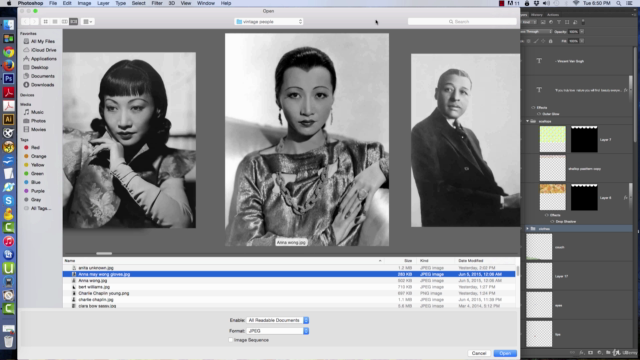Open the Format JPEG dropdown
The image size is (640, 360).
pos(278,331)
